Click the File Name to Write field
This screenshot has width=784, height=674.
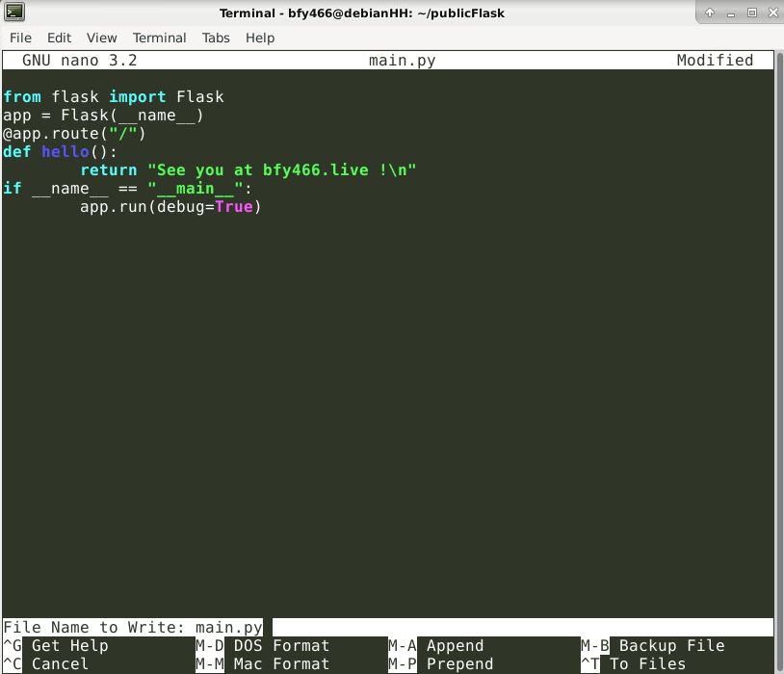click(x=520, y=628)
